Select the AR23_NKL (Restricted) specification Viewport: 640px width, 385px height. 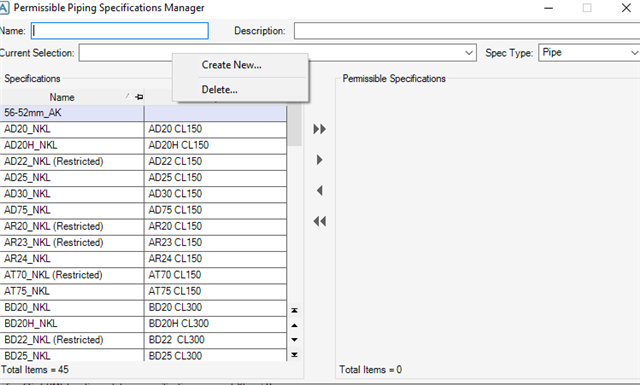[71, 243]
